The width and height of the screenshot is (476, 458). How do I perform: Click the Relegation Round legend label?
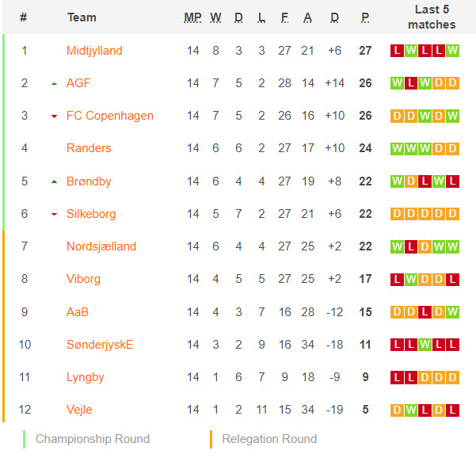pyautogui.click(x=269, y=439)
